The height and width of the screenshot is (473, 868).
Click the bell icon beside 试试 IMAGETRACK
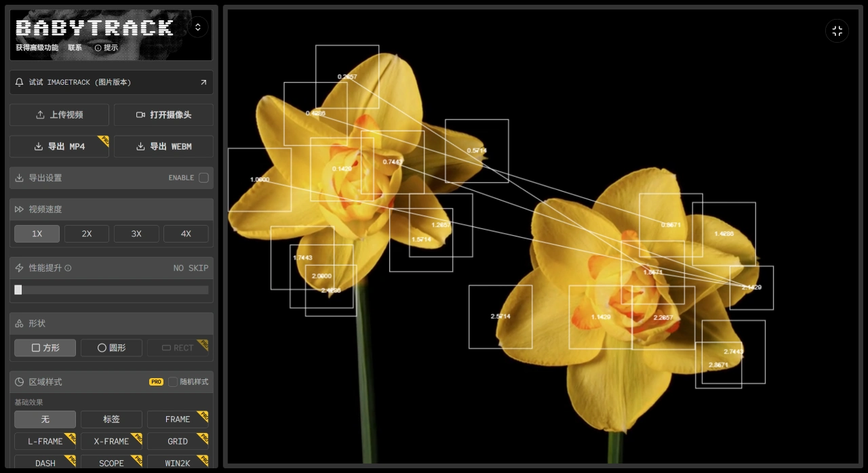pos(19,82)
